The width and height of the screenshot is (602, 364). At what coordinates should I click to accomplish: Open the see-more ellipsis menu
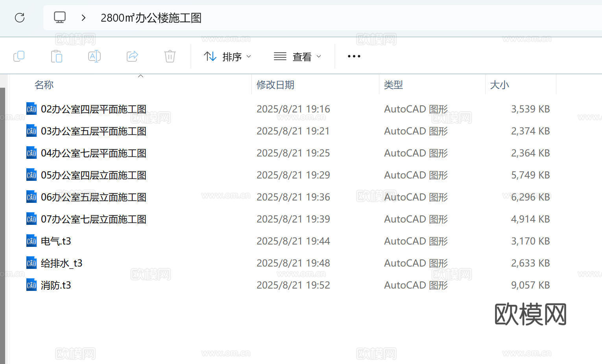click(x=354, y=56)
